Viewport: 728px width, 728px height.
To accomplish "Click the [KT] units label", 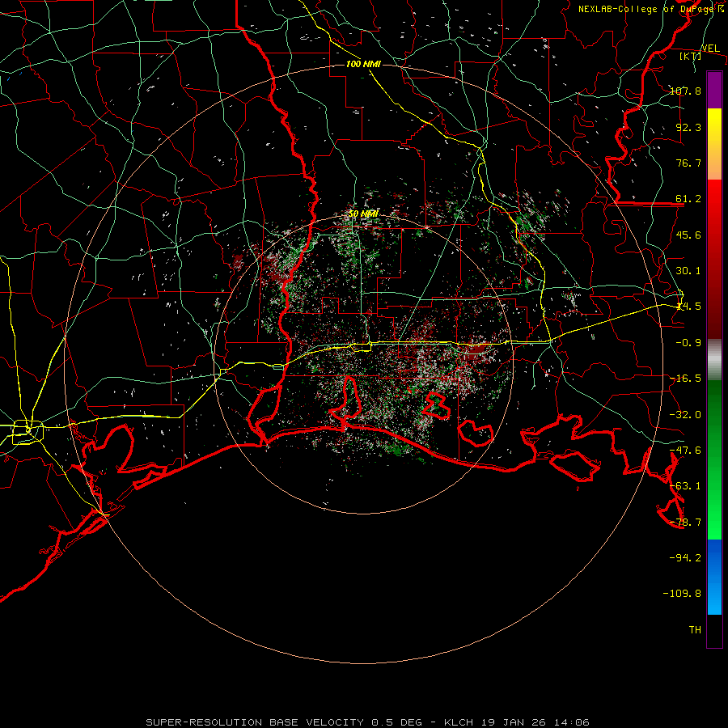I will [x=691, y=56].
